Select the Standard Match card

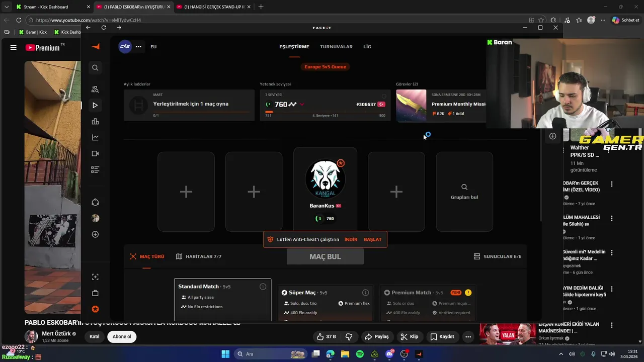[x=222, y=300]
